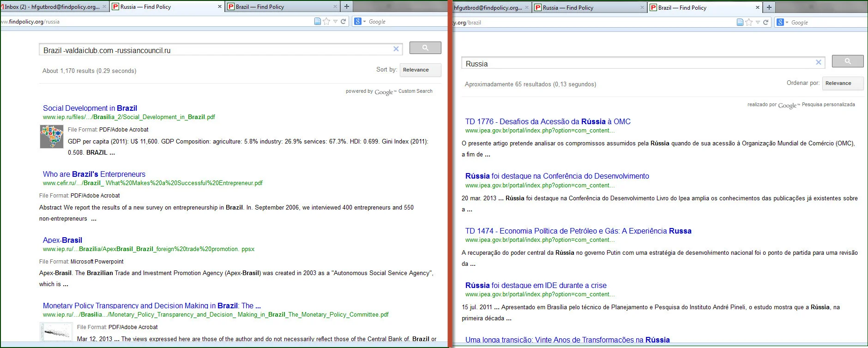Open search engine selector in left browser
Viewport: 868px width, 348px height.
360,21
